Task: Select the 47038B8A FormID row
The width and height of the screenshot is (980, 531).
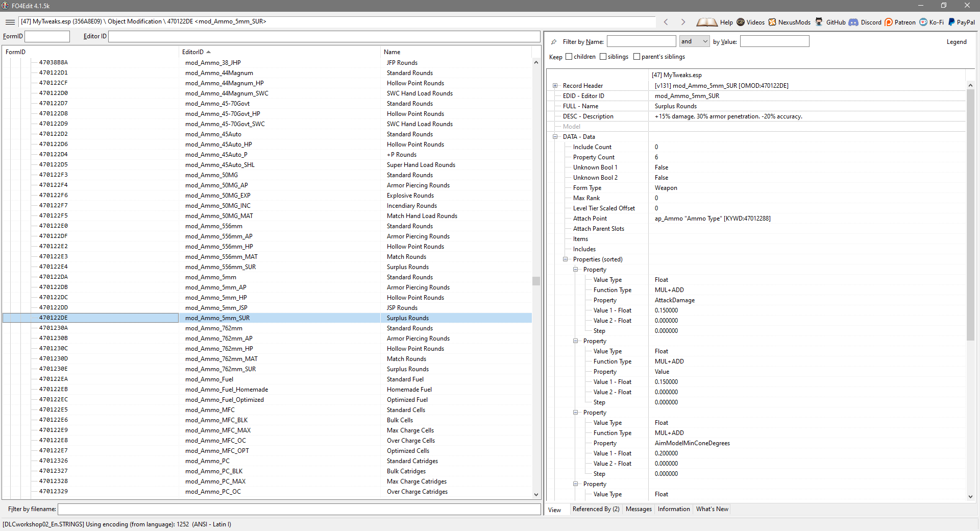Action: pyautogui.click(x=267, y=63)
